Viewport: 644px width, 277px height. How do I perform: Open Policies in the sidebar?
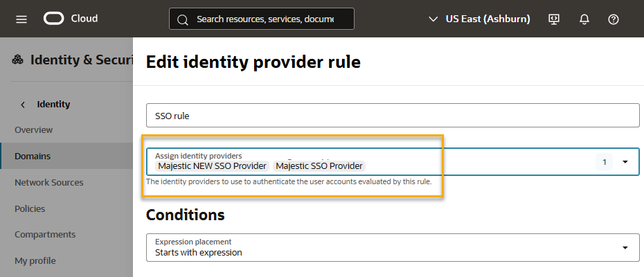click(30, 208)
